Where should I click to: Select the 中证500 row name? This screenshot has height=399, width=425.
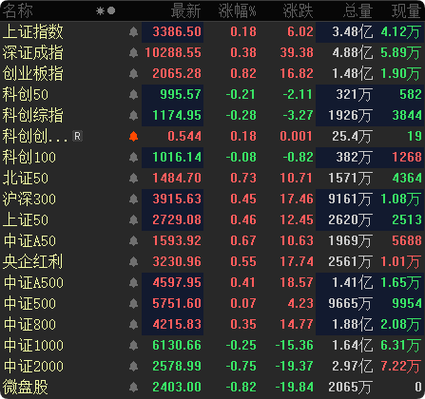pos(29,304)
